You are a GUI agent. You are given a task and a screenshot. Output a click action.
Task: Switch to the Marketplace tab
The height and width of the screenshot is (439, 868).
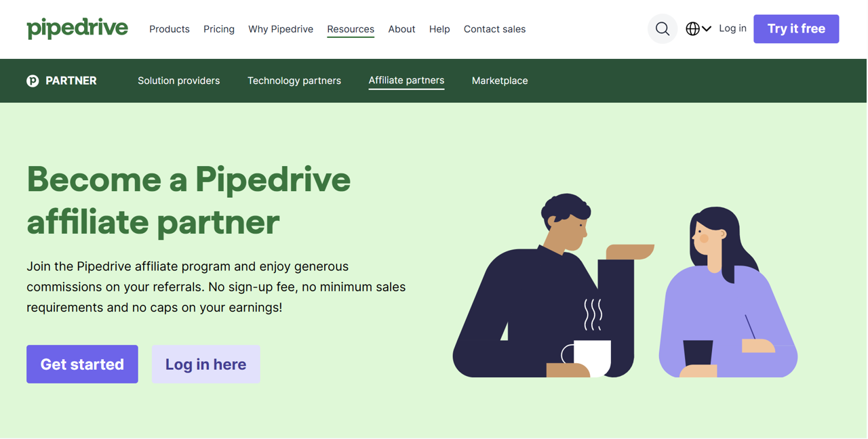coord(500,80)
